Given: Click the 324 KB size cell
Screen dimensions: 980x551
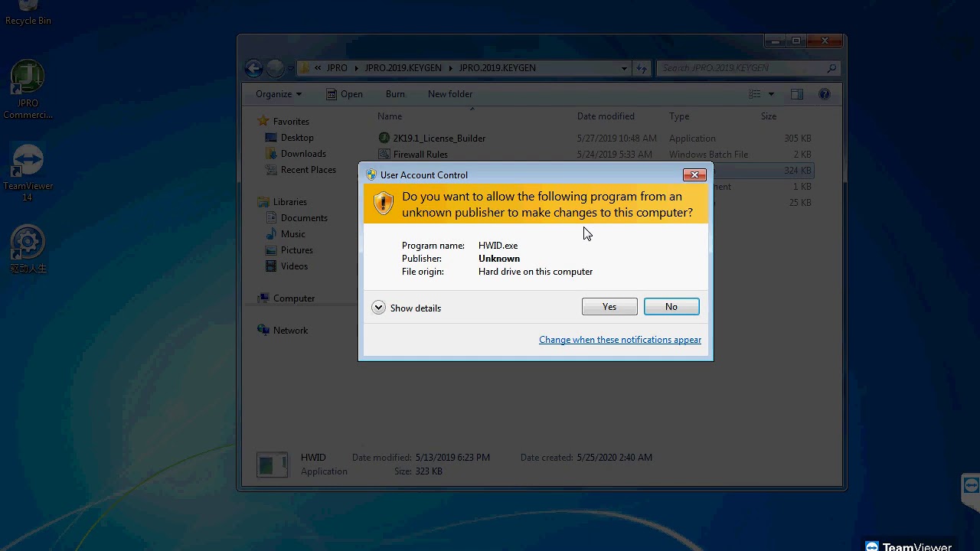Looking at the screenshot, I should [x=797, y=171].
